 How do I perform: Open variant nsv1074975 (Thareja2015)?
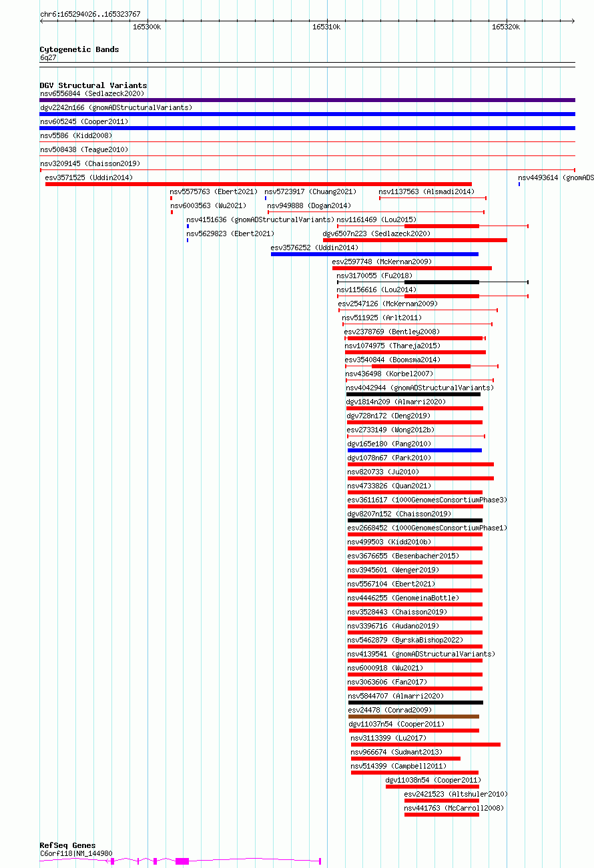click(x=392, y=346)
